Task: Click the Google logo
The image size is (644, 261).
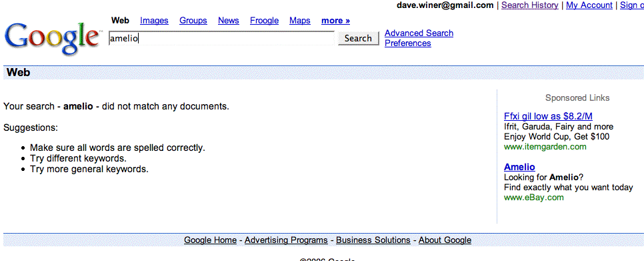Action: (51, 38)
